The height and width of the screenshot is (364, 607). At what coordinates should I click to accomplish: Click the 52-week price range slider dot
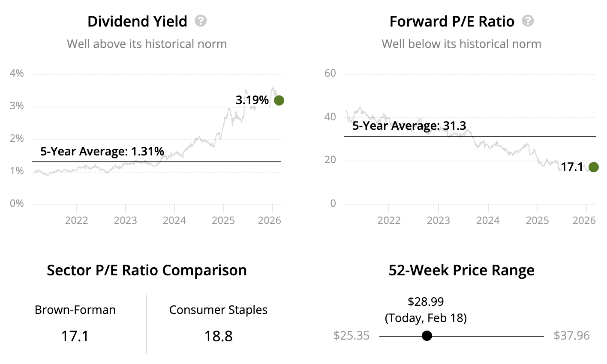(x=427, y=336)
